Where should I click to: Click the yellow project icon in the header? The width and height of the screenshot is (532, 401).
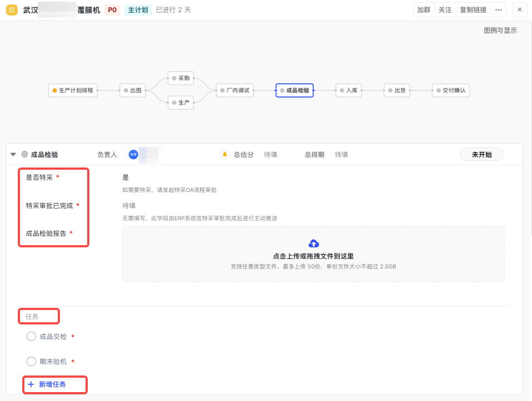(12, 10)
